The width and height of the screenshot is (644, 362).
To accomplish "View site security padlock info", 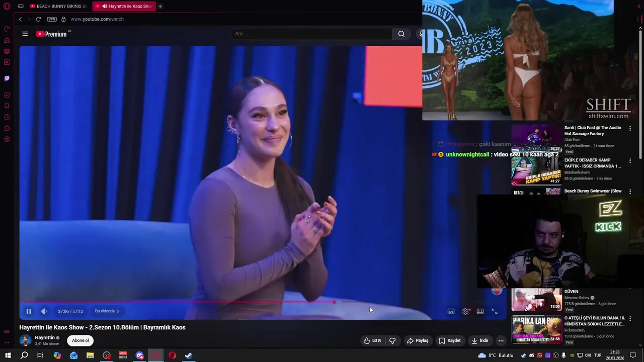I will click(x=63, y=19).
